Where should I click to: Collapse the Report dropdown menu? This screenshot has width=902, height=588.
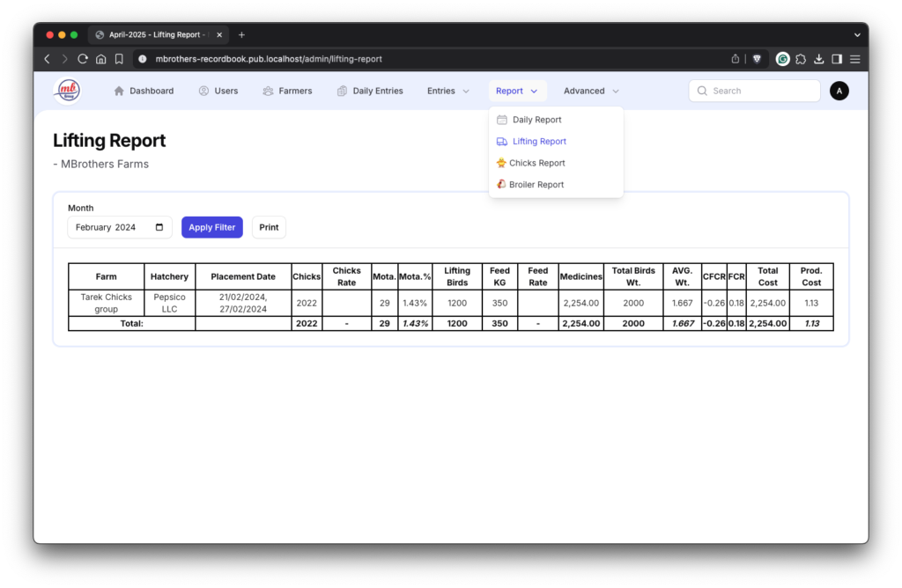[516, 91]
